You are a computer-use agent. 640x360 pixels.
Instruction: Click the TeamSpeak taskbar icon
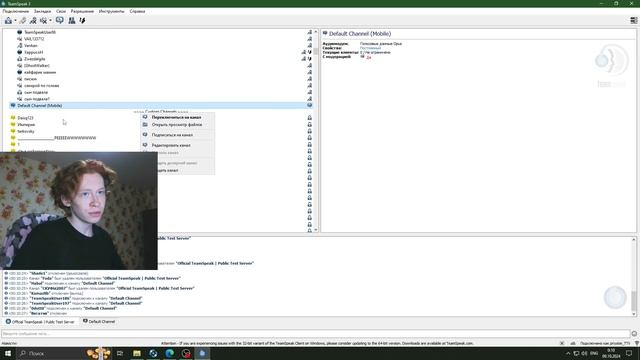pos(202,353)
